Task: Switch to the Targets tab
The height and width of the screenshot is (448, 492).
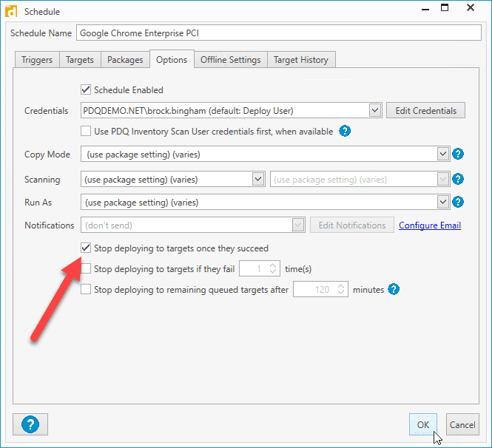Action: coord(80,60)
